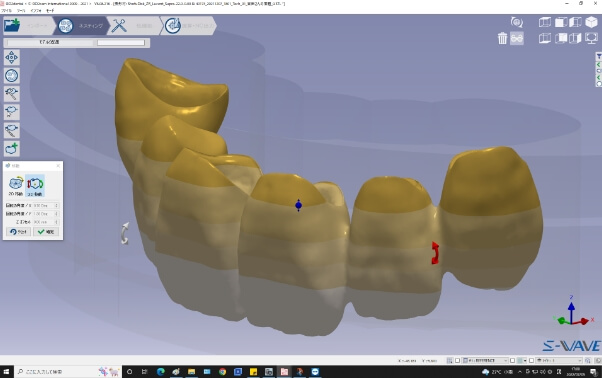Click the blue filter funnel on right edge
Image resolution: width=602 pixels, height=378 pixels.
599,56
